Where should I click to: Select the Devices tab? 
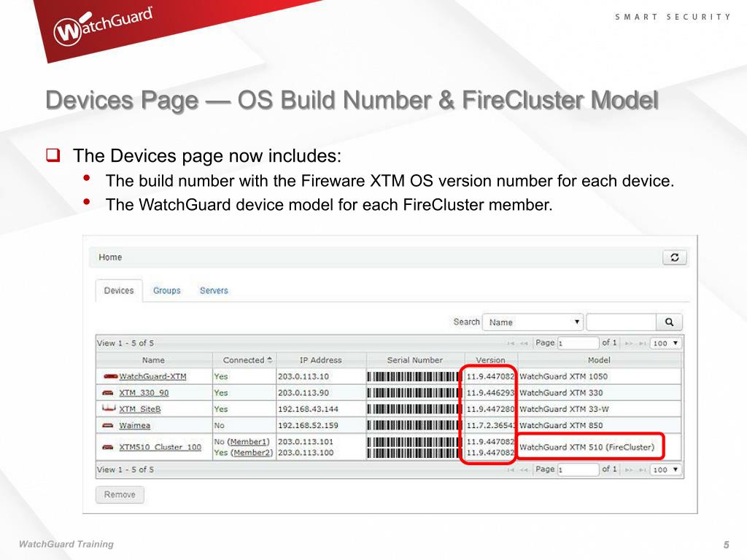[x=119, y=290]
